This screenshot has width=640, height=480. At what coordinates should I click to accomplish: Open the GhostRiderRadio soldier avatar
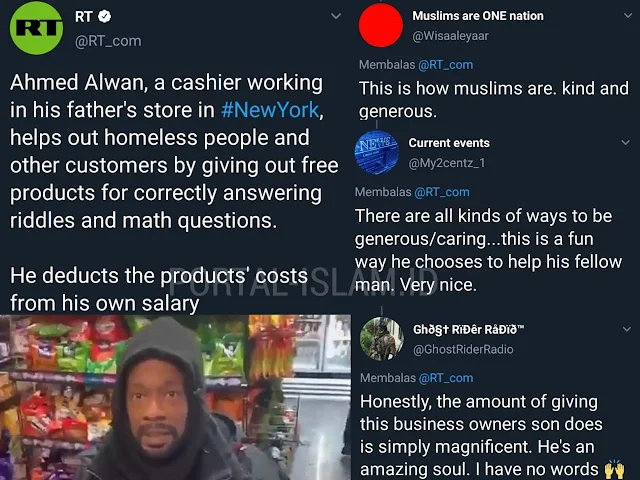tap(382, 339)
